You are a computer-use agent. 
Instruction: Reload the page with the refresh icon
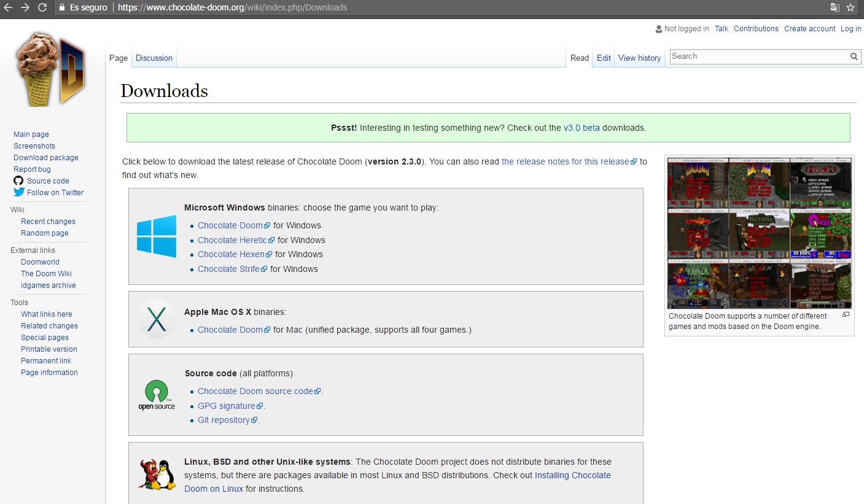coord(42,7)
